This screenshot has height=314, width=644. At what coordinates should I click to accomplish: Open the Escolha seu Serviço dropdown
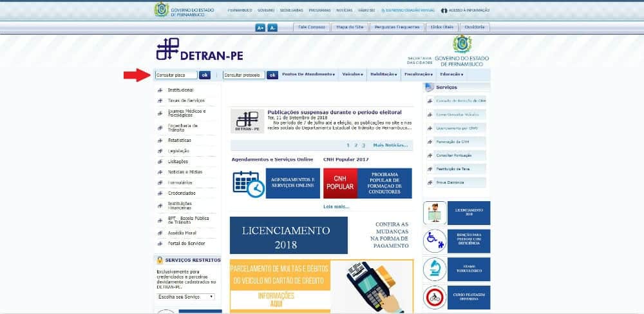click(x=185, y=297)
